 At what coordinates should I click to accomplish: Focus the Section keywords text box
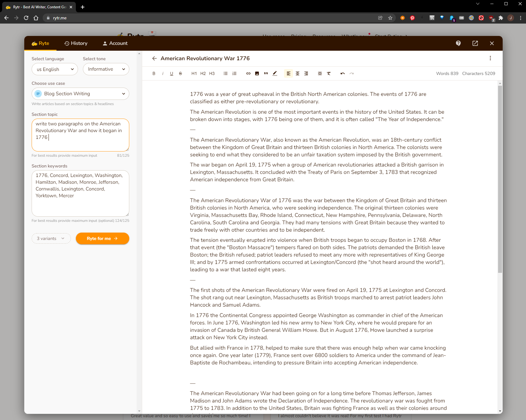[x=80, y=193]
